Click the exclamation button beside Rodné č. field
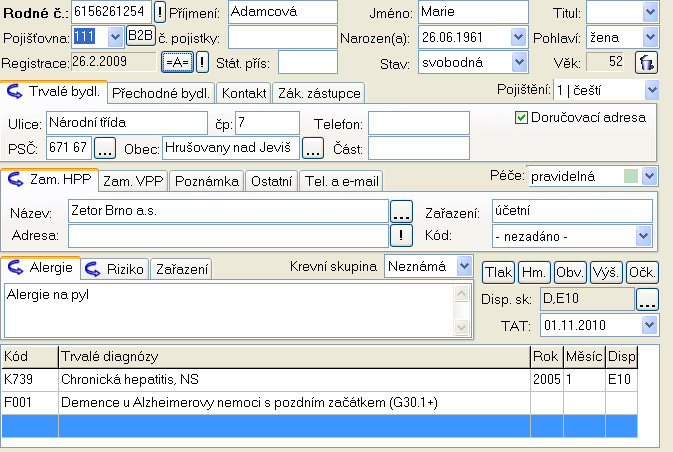The width and height of the screenshot is (673, 452). (x=160, y=11)
